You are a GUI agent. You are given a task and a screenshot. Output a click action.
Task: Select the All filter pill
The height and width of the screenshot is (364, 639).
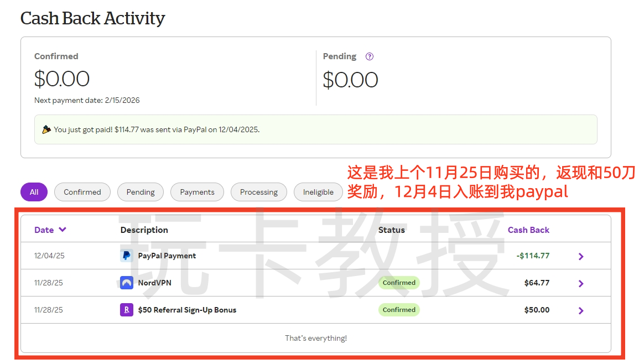coord(34,192)
